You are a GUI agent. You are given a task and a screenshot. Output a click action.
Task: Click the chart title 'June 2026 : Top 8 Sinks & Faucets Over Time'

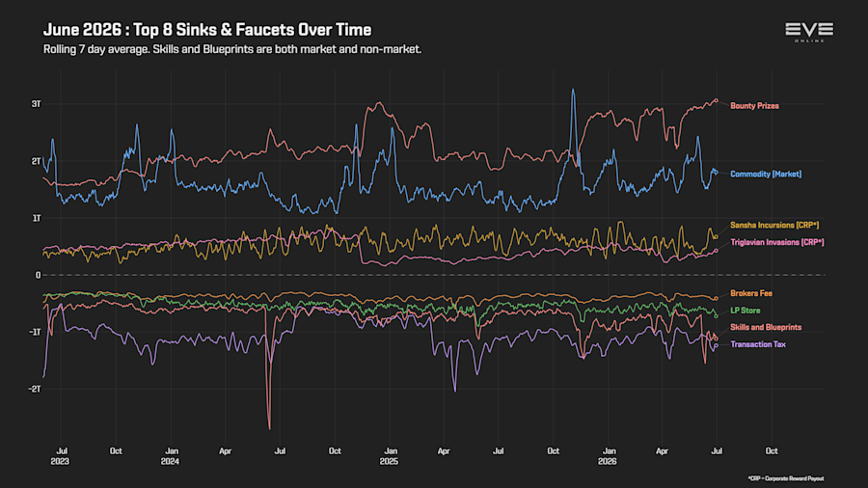[x=207, y=30]
